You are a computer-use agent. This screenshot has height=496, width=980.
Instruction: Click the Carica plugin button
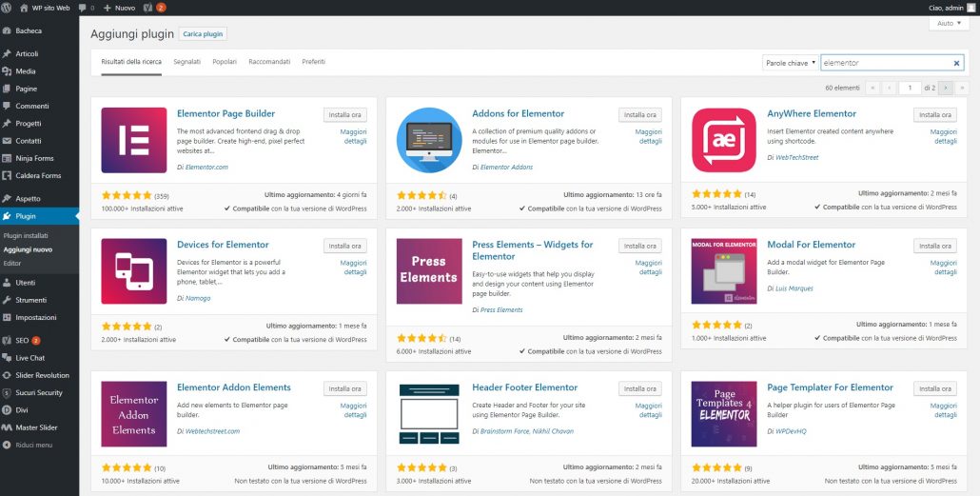tap(203, 34)
